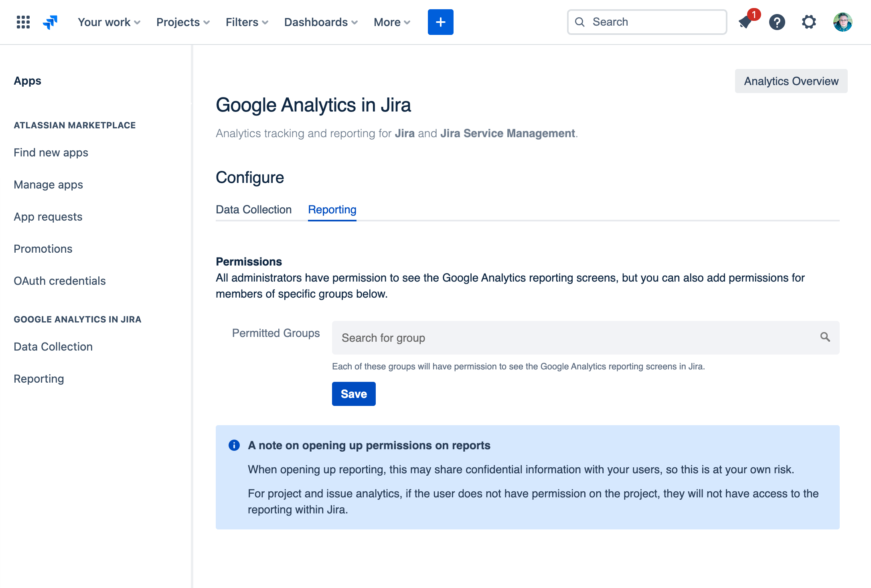
Task: Open notifications megaphone icon
Action: click(745, 22)
